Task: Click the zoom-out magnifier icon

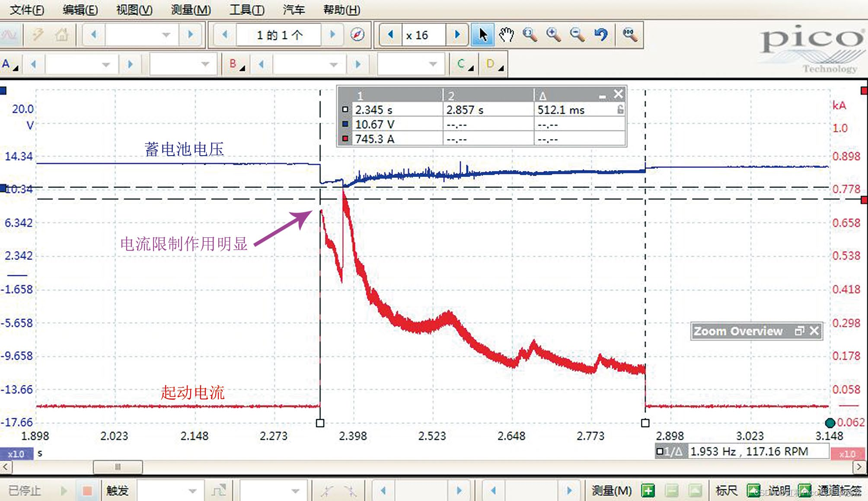Action: pos(577,35)
